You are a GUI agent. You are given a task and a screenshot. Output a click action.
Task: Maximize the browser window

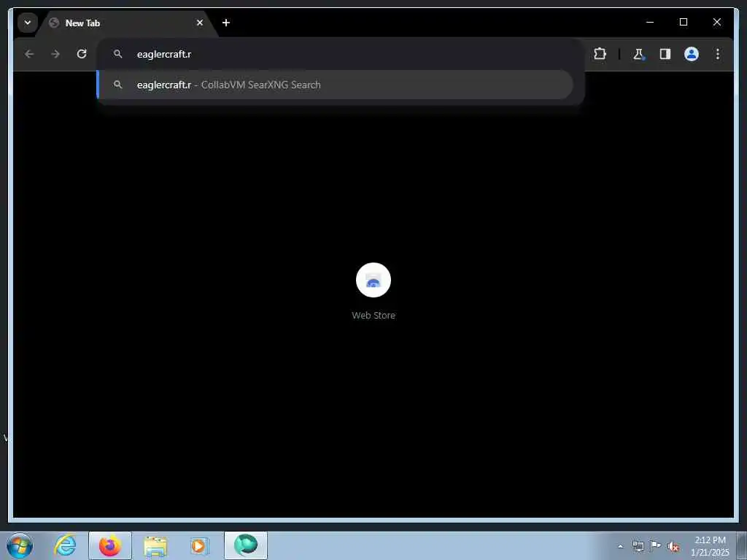(683, 22)
